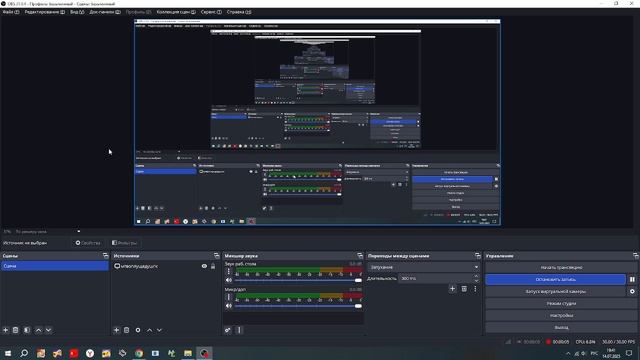Click the transition duration 300 ms field
The width and height of the screenshot is (640, 360).
pyautogui.click(x=436, y=278)
